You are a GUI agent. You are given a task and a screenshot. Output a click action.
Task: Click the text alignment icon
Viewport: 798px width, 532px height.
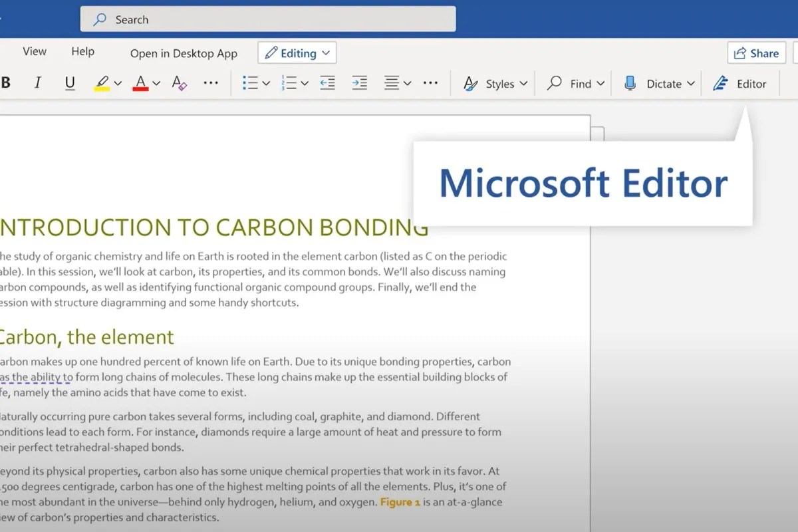click(x=392, y=84)
